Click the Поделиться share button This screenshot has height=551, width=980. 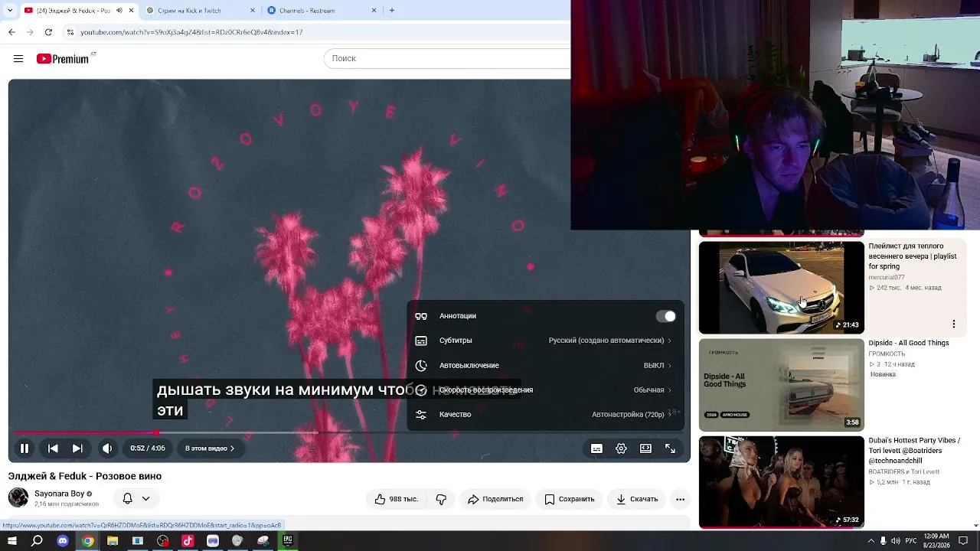495,499
